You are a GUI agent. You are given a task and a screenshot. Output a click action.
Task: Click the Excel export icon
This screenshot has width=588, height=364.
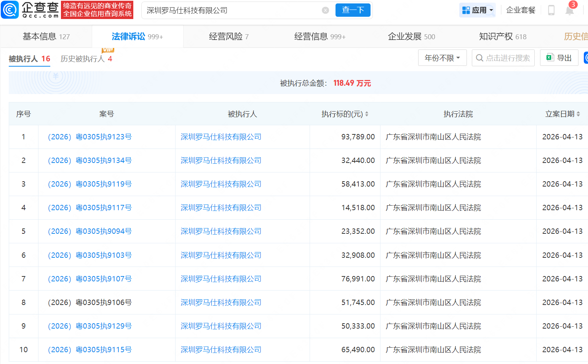pyautogui.click(x=550, y=58)
